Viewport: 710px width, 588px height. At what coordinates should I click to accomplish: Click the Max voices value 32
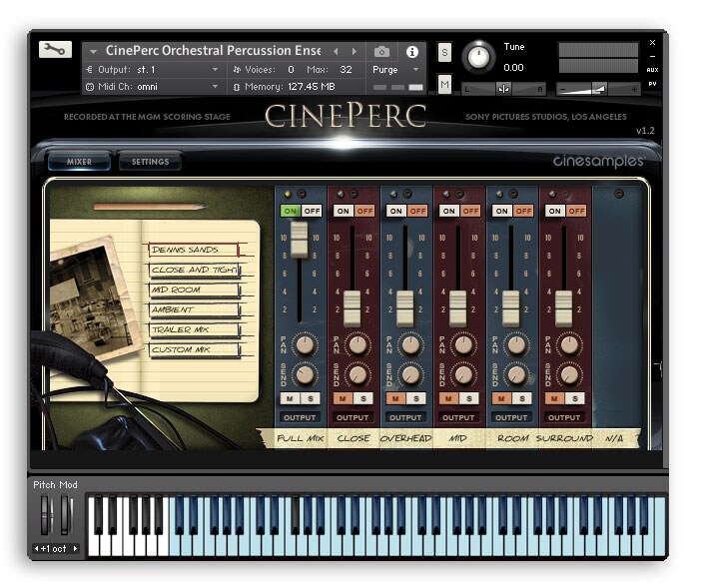tap(346, 70)
